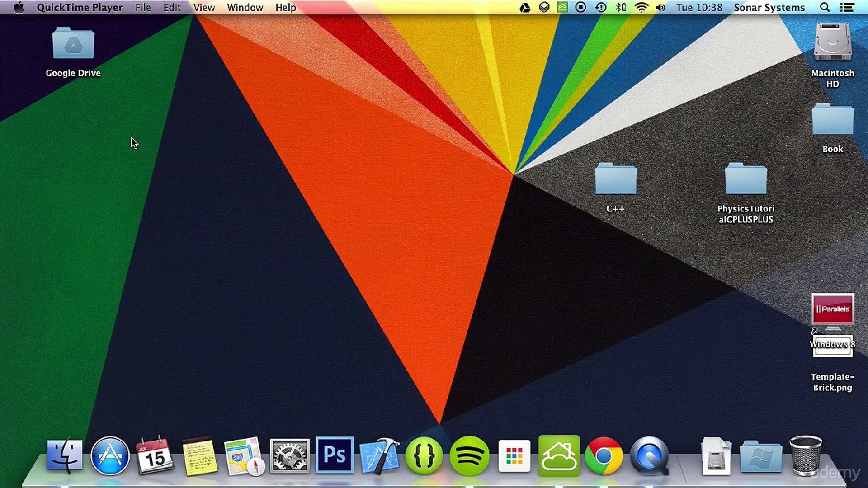The width and height of the screenshot is (868, 488).
Task: Open Xcode hammer icon in dock
Action: [379, 455]
